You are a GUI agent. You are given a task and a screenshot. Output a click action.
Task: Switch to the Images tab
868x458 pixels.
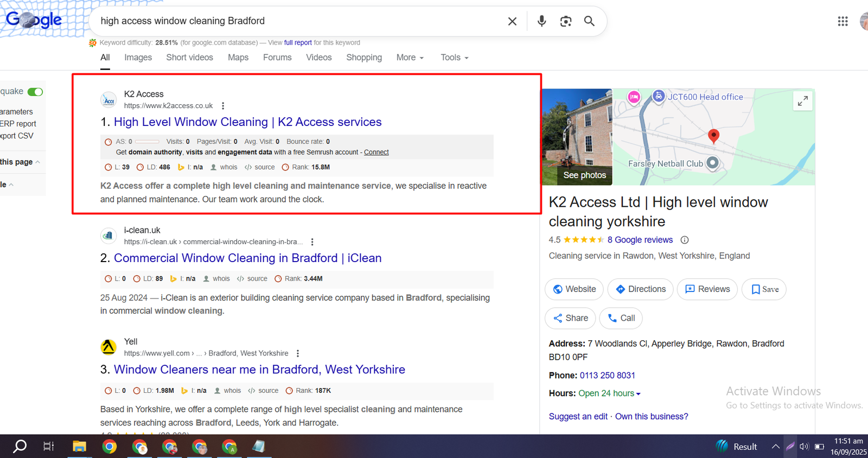click(x=138, y=58)
